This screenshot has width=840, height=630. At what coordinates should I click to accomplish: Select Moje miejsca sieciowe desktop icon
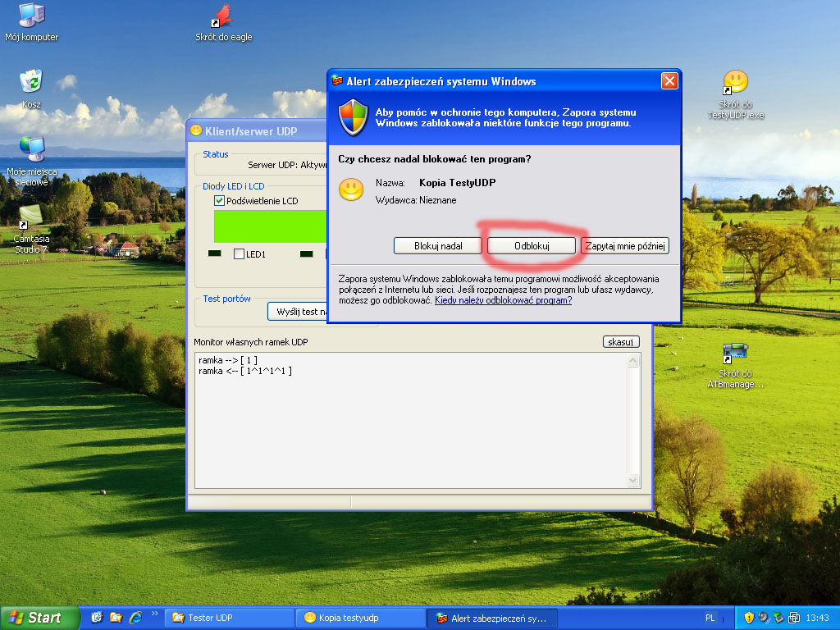(31, 161)
